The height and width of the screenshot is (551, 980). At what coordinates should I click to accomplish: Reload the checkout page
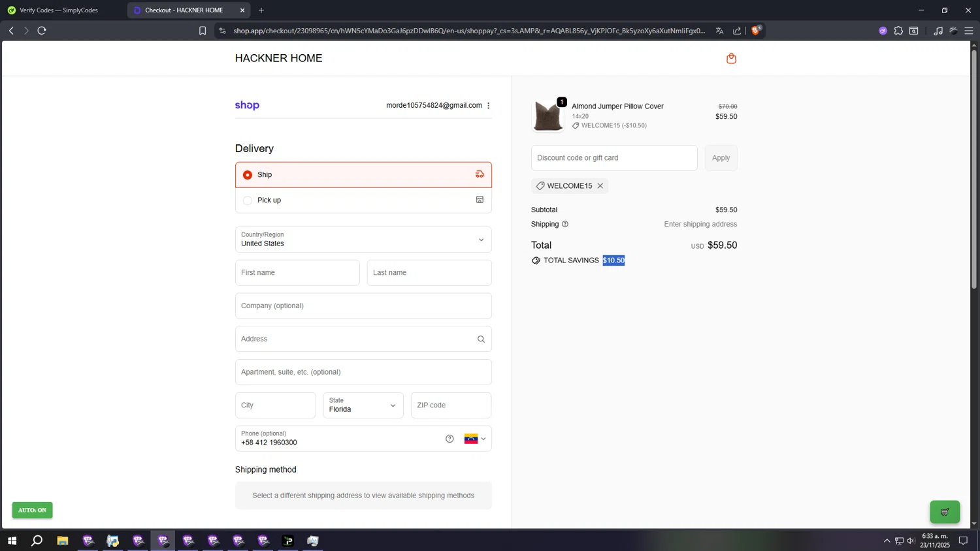point(42,31)
